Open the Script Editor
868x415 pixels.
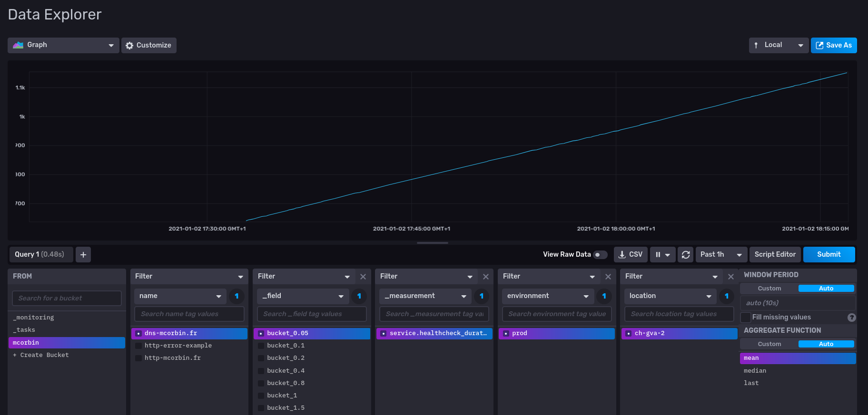click(775, 255)
